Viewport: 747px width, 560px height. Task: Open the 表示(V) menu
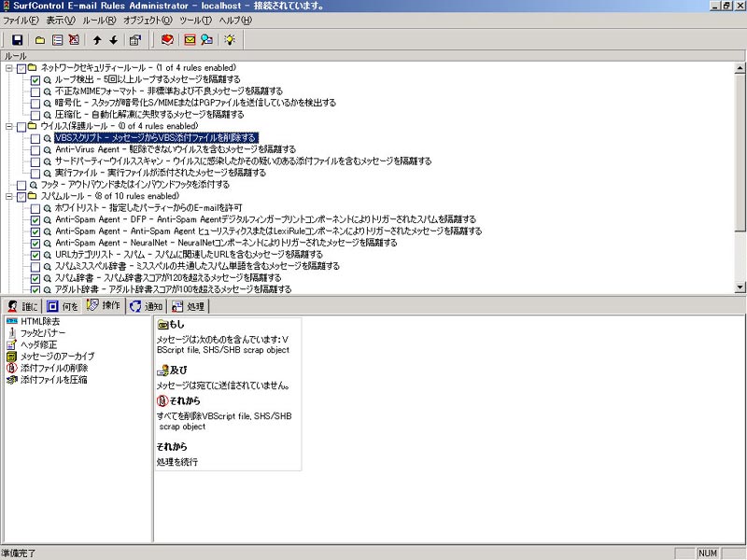click(61, 20)
